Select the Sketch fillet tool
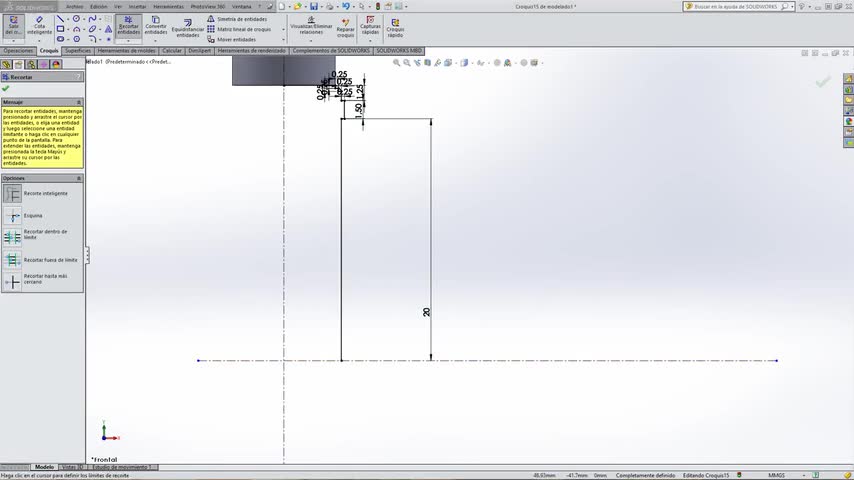Image resolution: width=854 pixels, height=480 pixels. [93, 39]
